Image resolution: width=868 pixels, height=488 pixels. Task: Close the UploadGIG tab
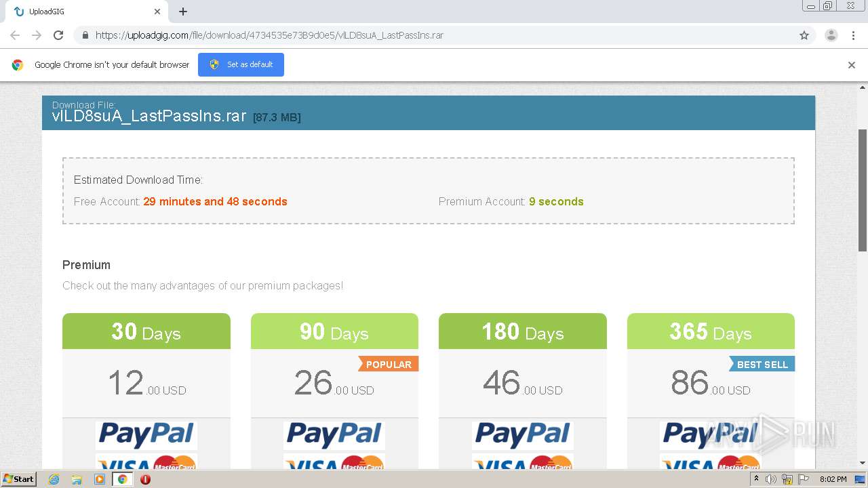tap(157, 12)
